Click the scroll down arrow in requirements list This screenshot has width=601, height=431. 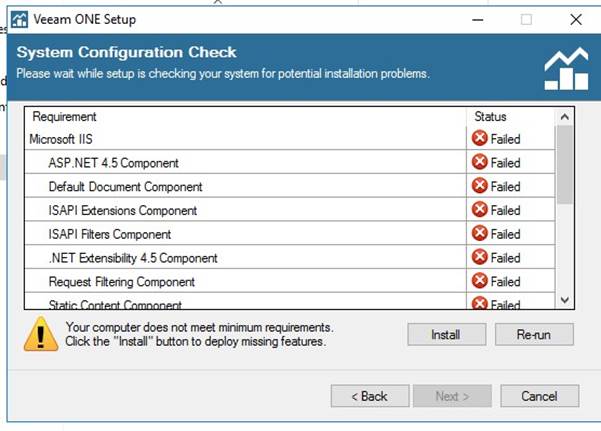pyautogui.click(x=564, y=300)
